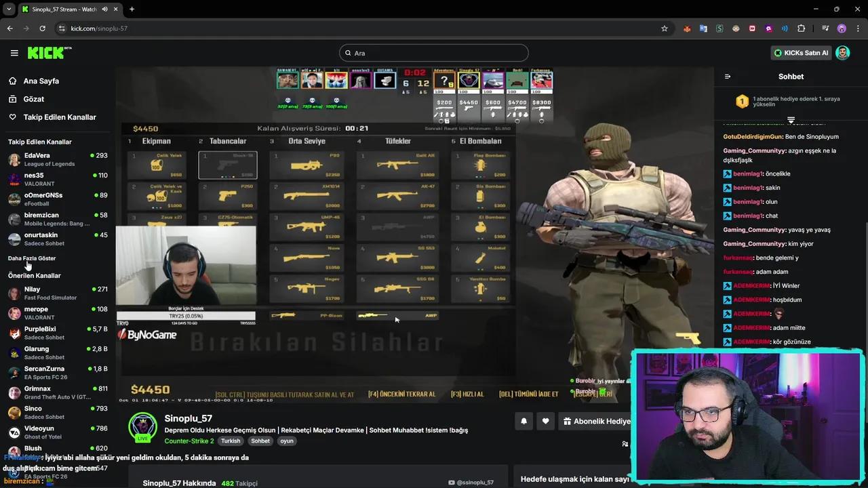
Task: Switch to the Sinoplu_57 Stream tab
Action: [x=69, y=9]
